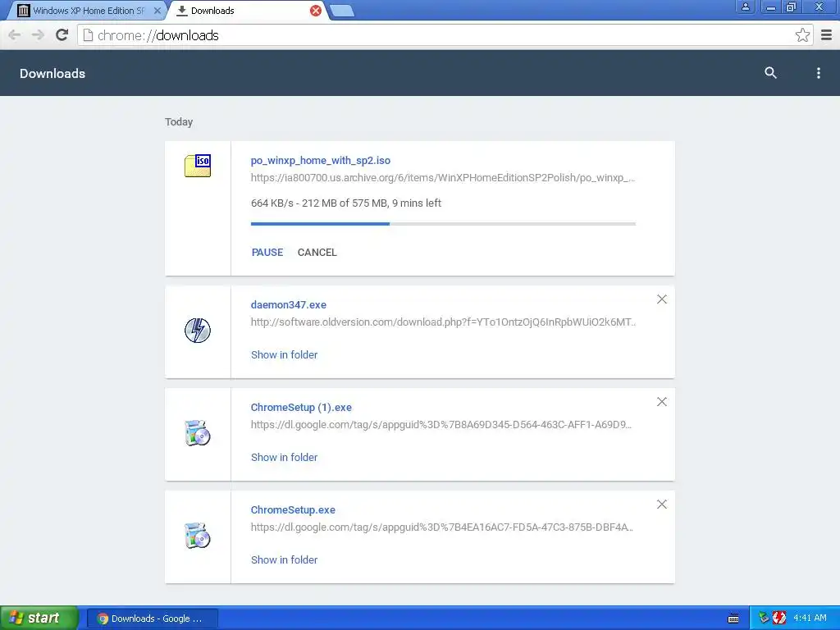The image size is (840, 630).
Task: Click the Daemon Tools icon beside daemon347.exe
Action: (198, 330)
